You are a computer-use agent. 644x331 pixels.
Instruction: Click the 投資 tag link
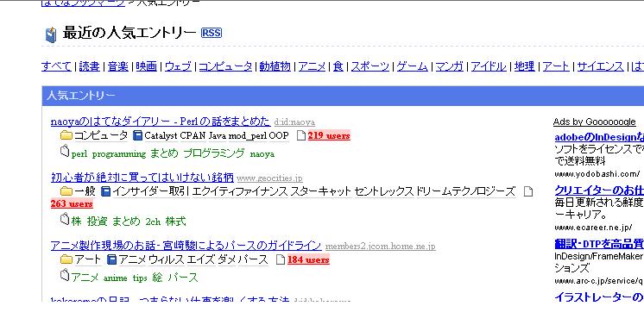(97, 222)
